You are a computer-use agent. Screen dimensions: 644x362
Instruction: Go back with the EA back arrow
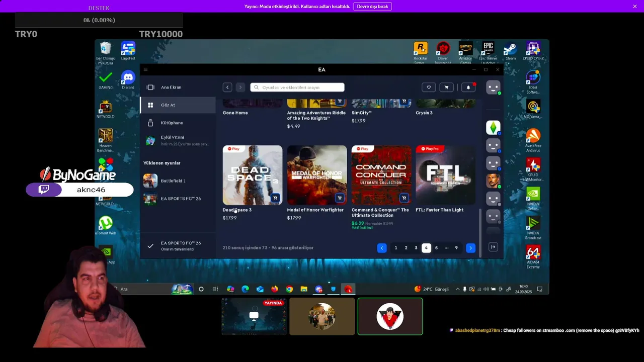227,87
